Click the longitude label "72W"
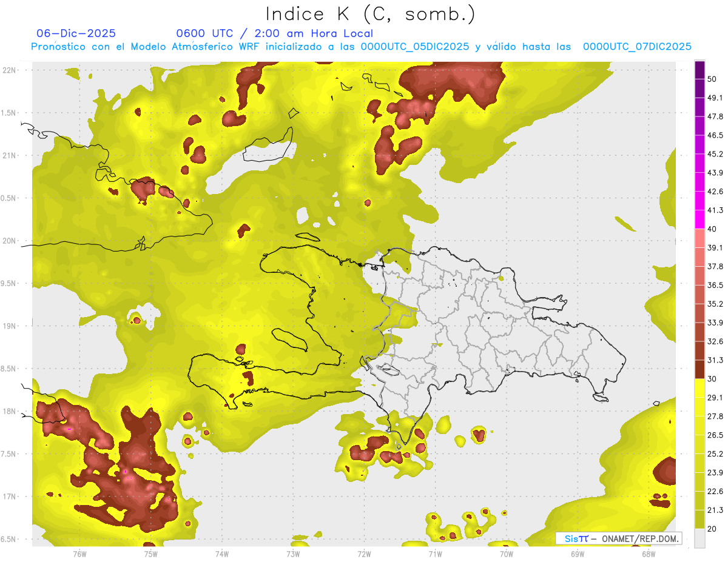The width and height of the screenshot is (728, 562). [364, 554]
